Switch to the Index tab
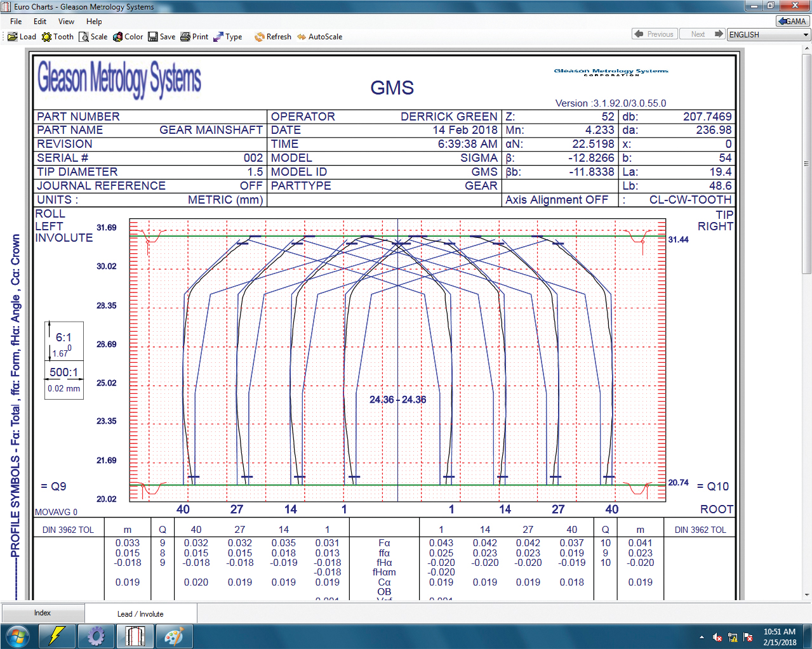The width and height of the screenshot is (812, 649). click(43, 613)
